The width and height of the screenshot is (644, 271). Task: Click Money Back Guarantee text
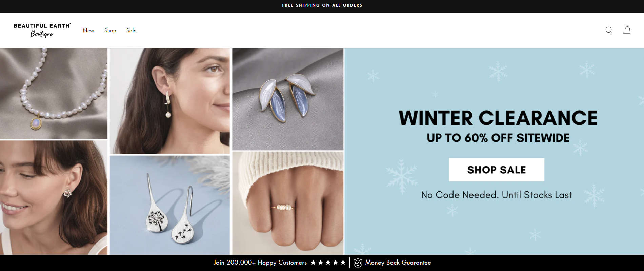point(398,263)
